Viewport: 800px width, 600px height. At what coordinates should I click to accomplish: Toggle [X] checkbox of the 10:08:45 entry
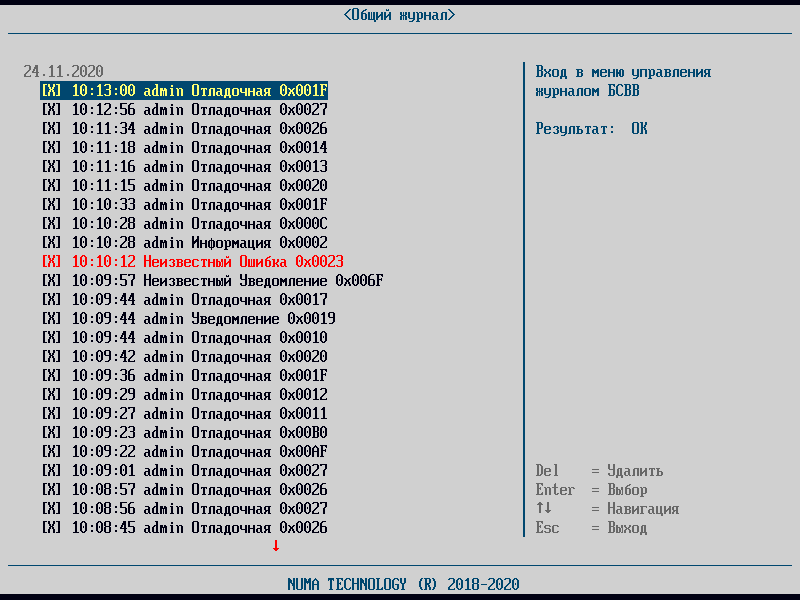[52, 528]
